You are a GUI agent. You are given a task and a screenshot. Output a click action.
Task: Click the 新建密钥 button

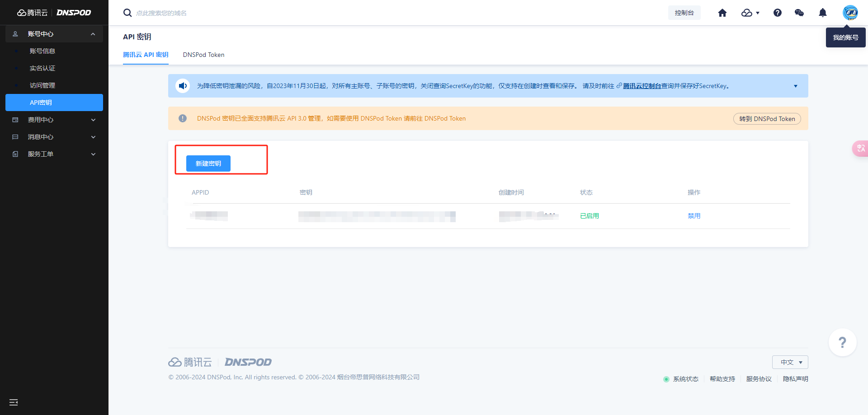[208, 163]
